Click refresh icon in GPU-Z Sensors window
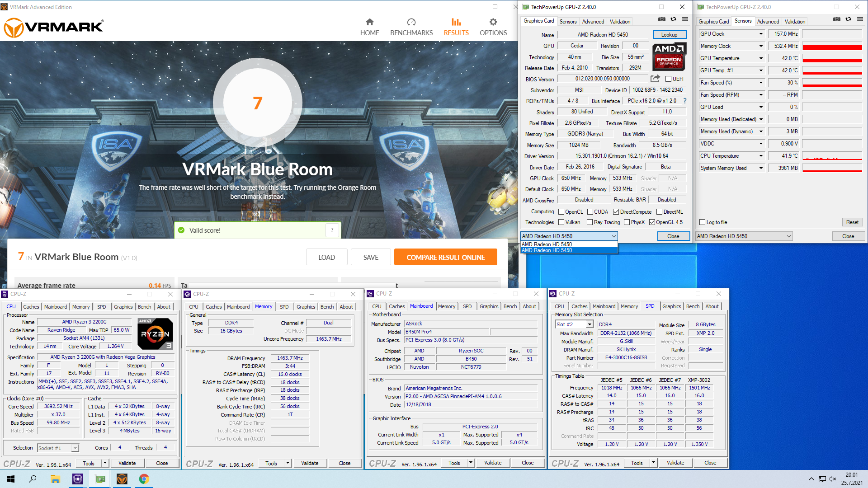 point(849,19)
